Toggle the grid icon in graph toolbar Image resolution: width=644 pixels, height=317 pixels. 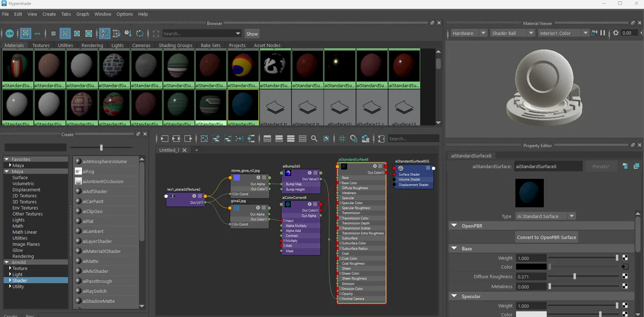342,139
